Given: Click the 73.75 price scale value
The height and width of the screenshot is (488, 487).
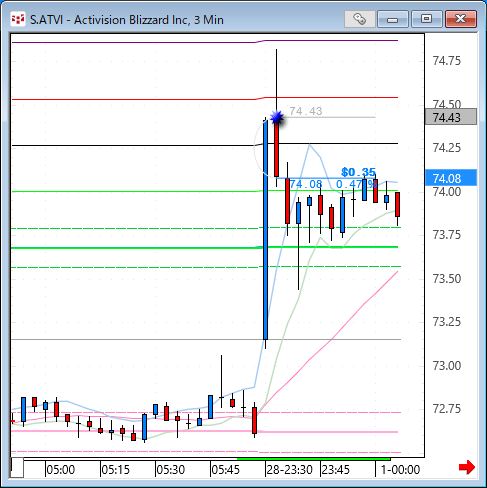Looking at the screenshot, I should [446, 235].
